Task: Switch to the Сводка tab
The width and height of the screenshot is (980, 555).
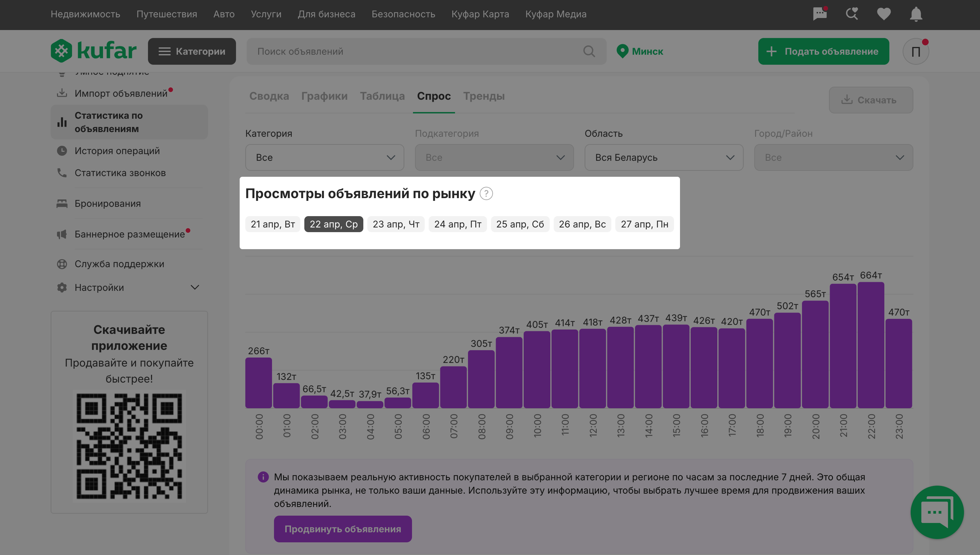Action: coord(269,96)
